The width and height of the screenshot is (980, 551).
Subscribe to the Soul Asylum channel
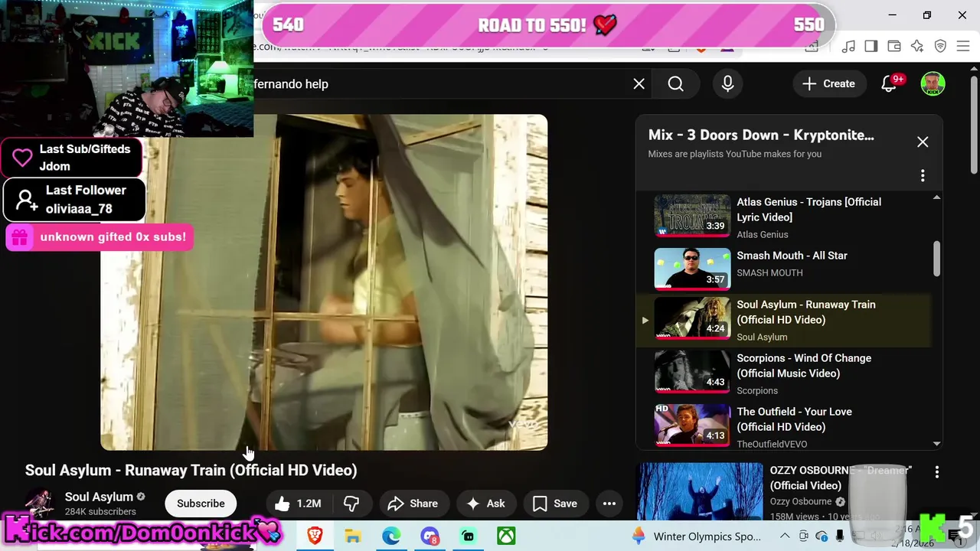201,504
